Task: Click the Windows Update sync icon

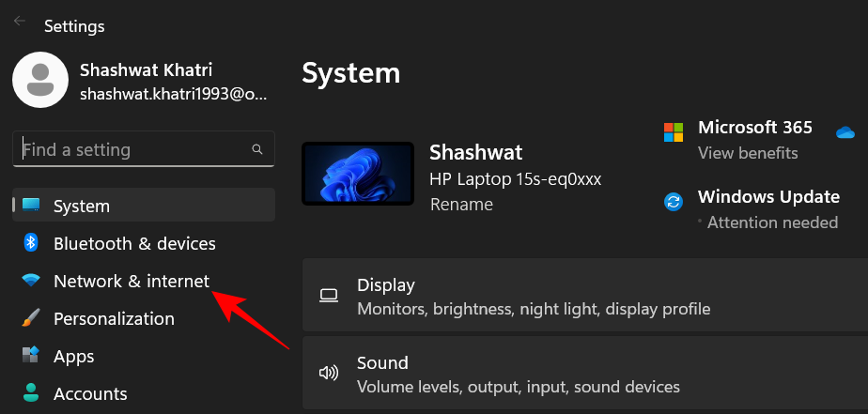Action: [674, 202]
